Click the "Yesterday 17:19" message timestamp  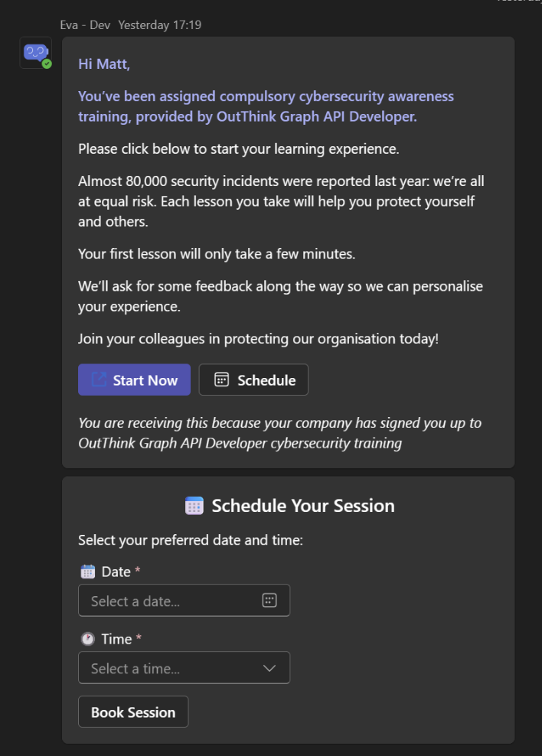pyautogui.click(x=160, y=25)
